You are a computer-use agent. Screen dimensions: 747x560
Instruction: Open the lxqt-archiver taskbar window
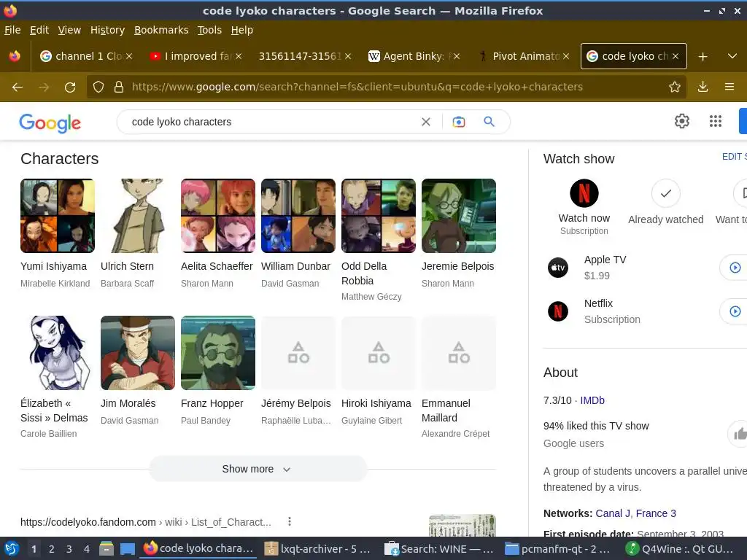tap(318, 549)
